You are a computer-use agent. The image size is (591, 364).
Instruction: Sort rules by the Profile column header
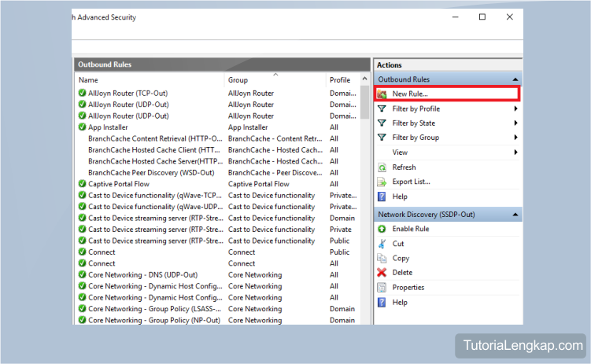[x=342, y=80]
